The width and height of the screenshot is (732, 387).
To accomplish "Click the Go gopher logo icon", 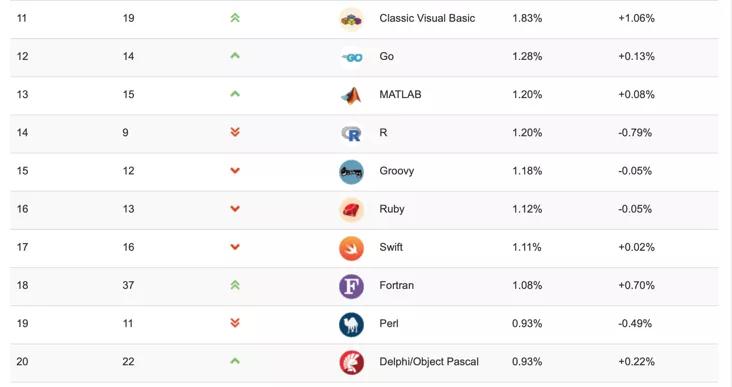I will 352,57.
